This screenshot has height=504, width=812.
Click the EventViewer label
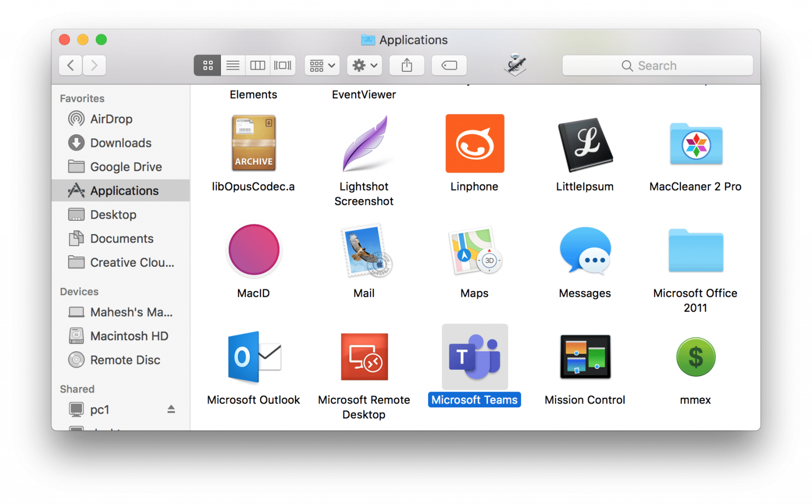364,95
